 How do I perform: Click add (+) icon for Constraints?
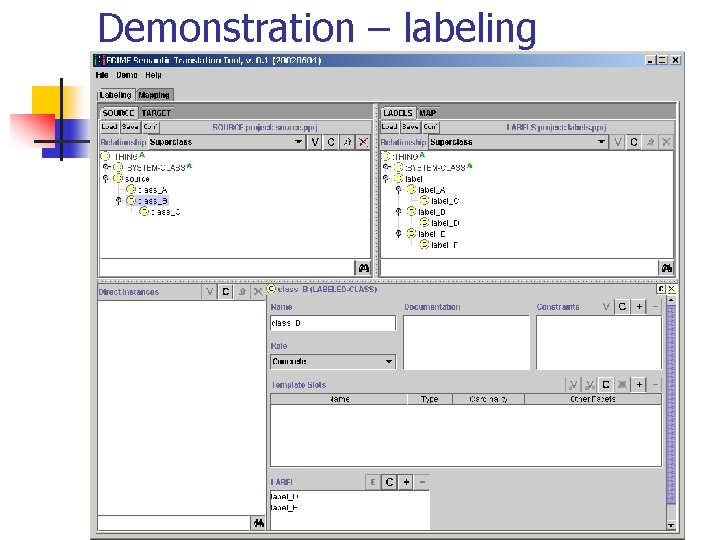coord(639,306)
